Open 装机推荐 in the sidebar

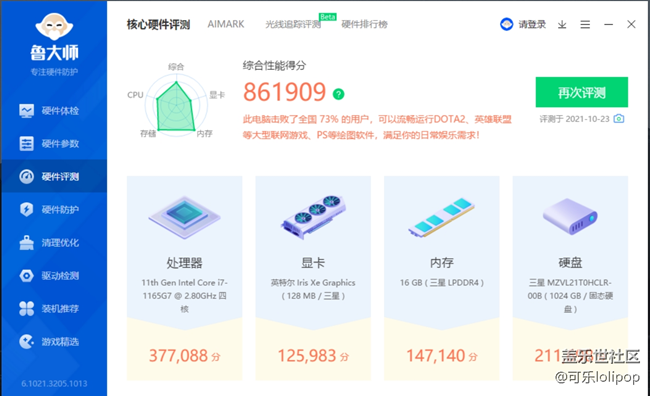pos(54,309)
